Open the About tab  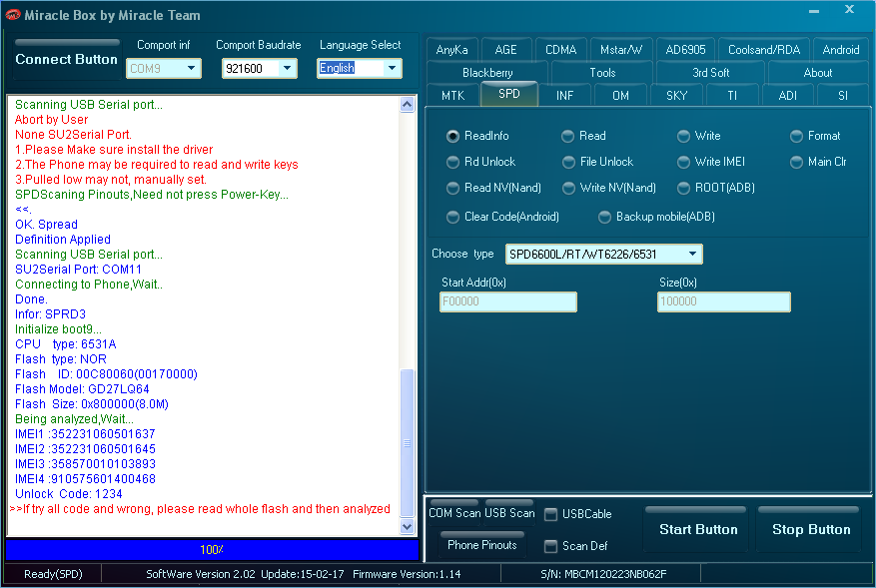point(818,73)
